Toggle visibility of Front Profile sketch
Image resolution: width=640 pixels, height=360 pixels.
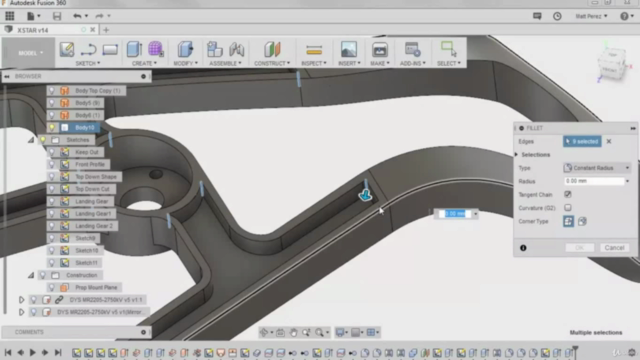[x=52, y=164]
